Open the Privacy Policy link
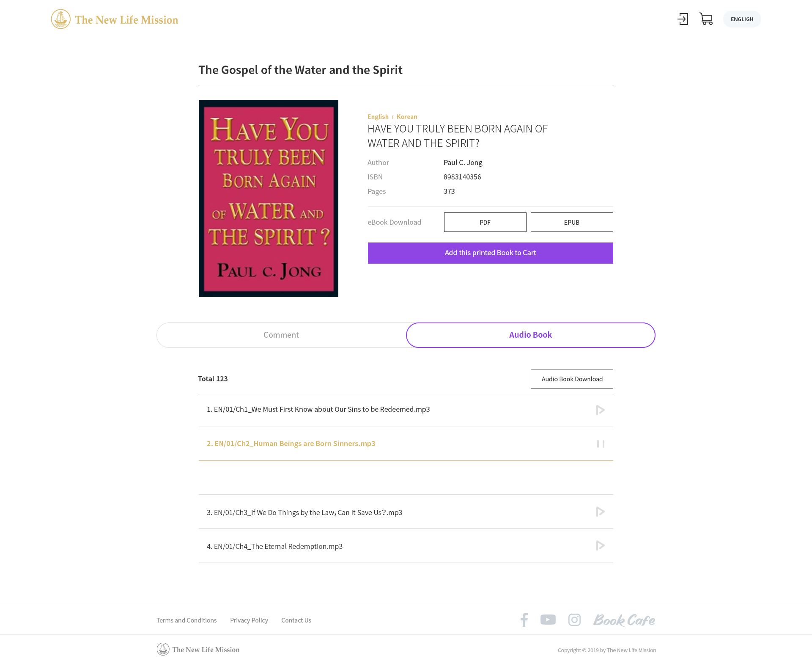Viewport: 812px width, 664px height. (249, 620)
